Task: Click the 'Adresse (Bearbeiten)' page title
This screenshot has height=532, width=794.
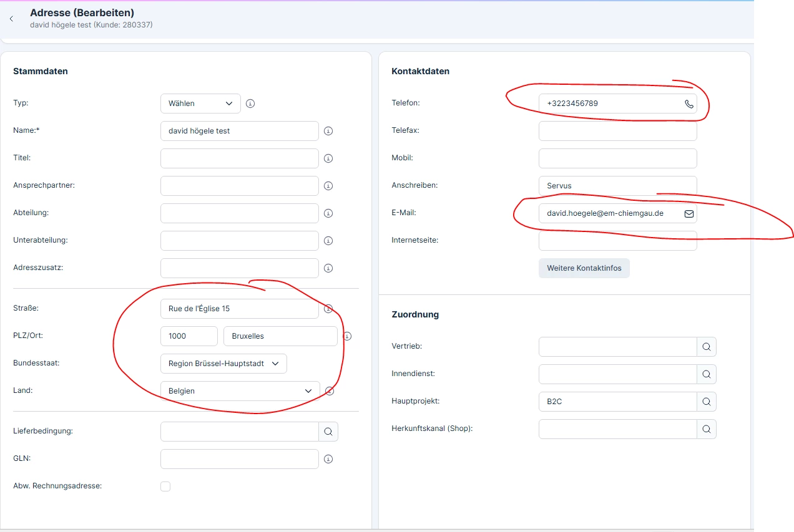Action: 82,12
